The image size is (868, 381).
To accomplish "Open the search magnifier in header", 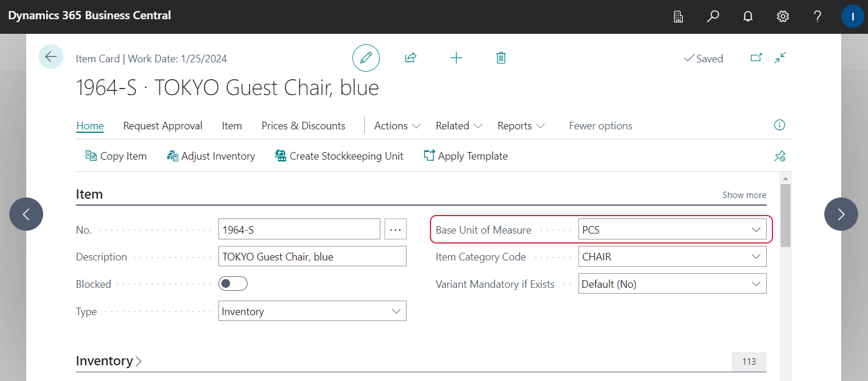I will click(x=713, y=16).
